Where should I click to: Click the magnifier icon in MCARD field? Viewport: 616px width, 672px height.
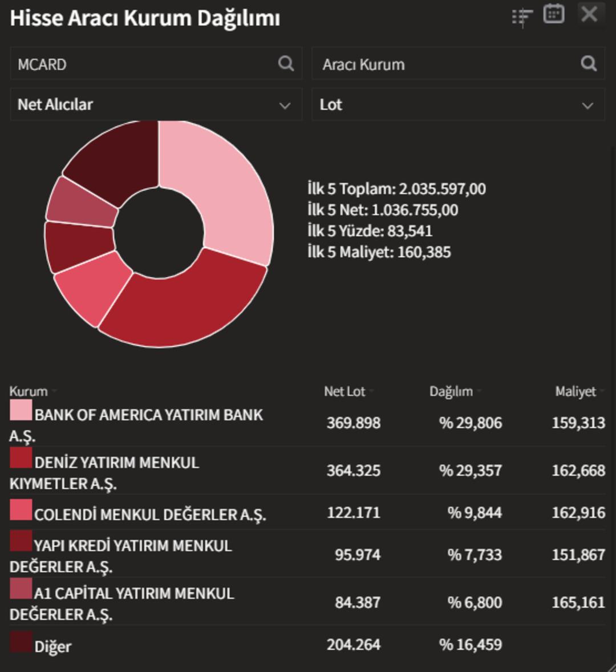(x=286, y=63)
